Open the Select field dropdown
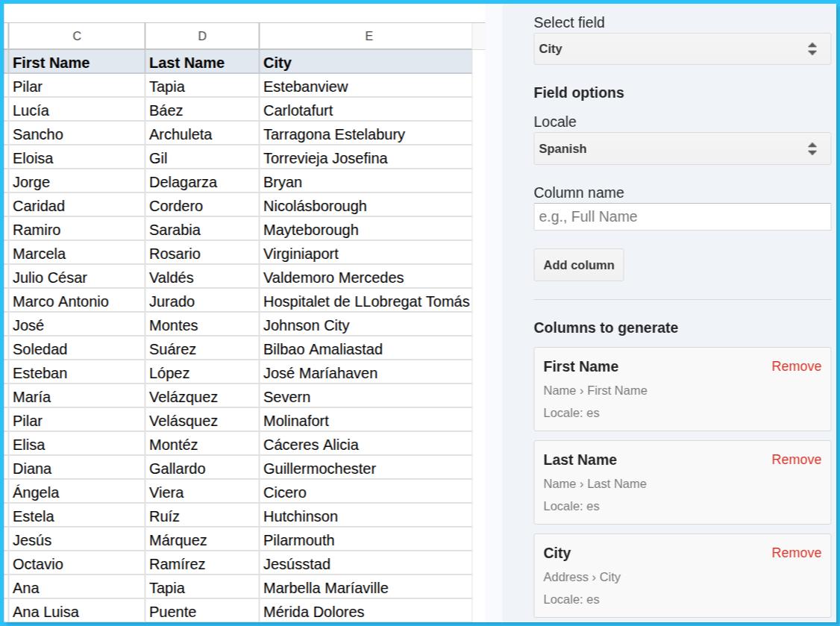This screenshot has width=840, height=626. click(681, 48)
